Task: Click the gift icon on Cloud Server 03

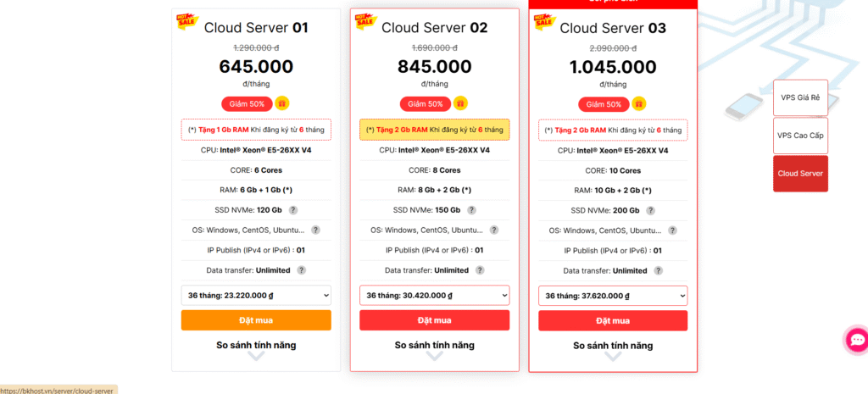Action: [639, 104]
